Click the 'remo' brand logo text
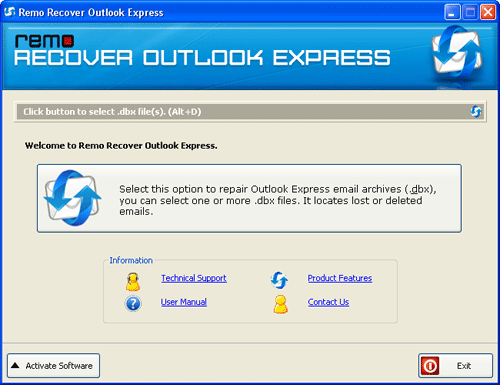This screenshot has width=500, height=385. 44,41
